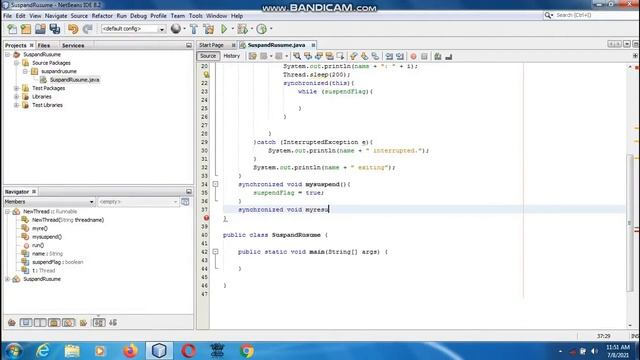Toggle Show Static Members filter in Navigator

pos(40,323)
